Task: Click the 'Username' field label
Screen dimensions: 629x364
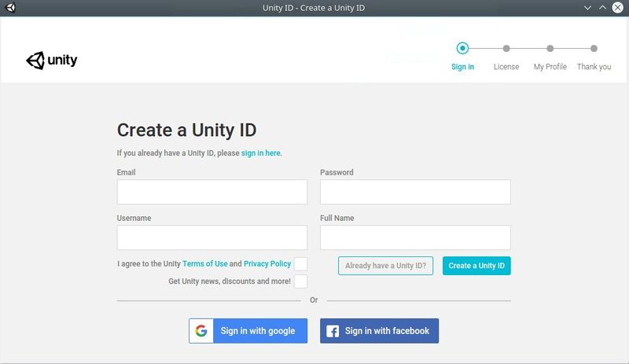Action: point(134,218)
